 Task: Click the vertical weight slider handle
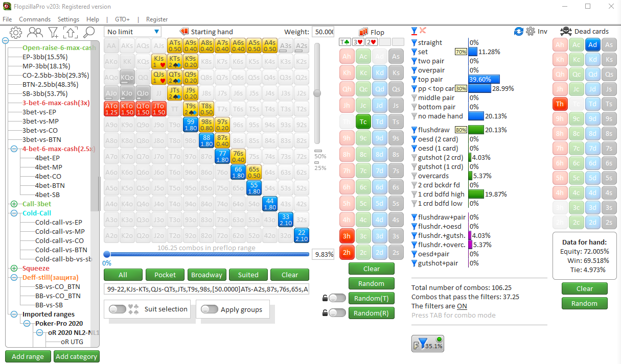tap(317, 93)
